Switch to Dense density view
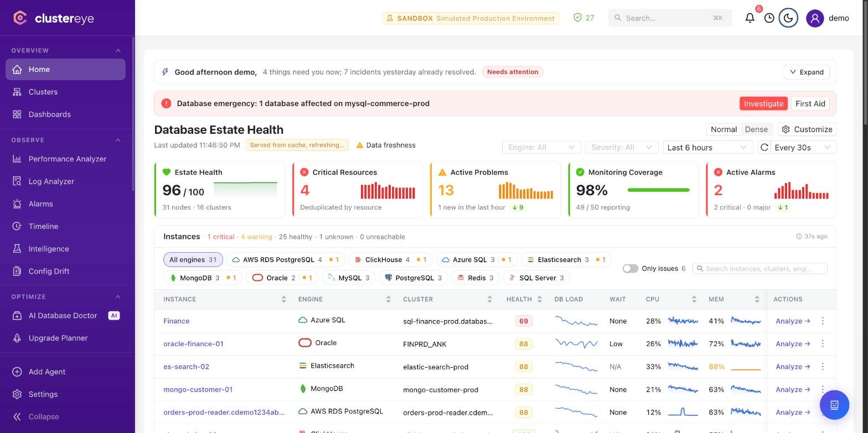 (x=756, y=129)
